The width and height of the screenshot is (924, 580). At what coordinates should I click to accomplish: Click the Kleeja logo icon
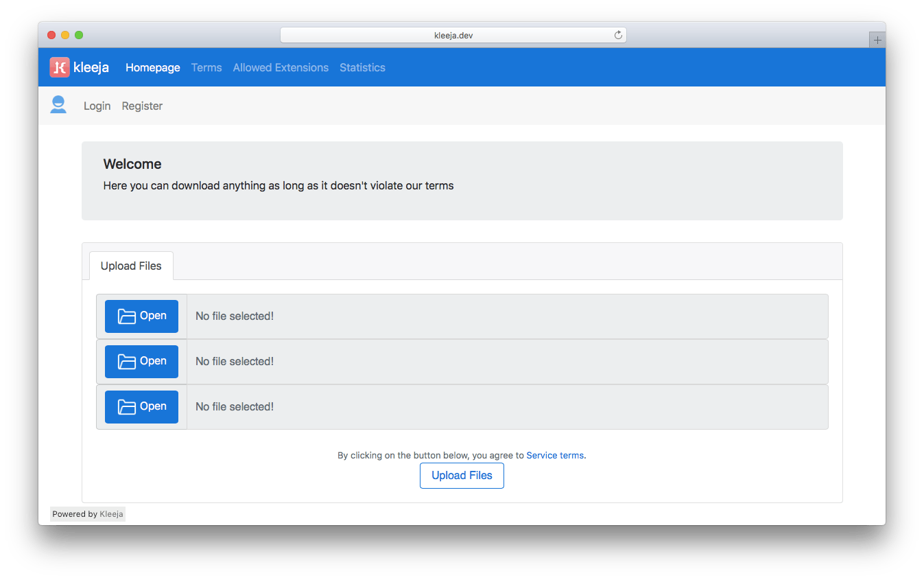(60, 67)
